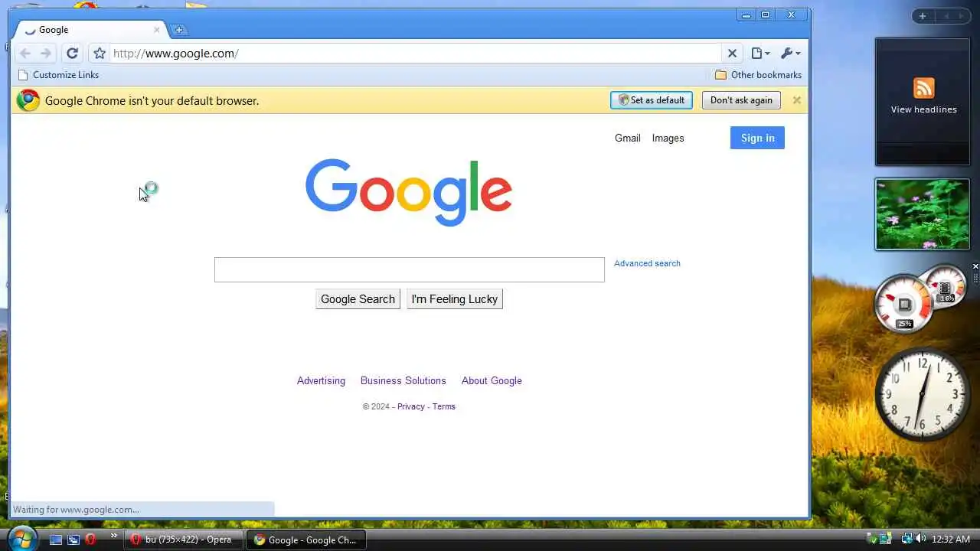The width and height of the screenshot is (980, 551).
Task: Close the CPU meter gadget
Action: [x=975, y=266]
